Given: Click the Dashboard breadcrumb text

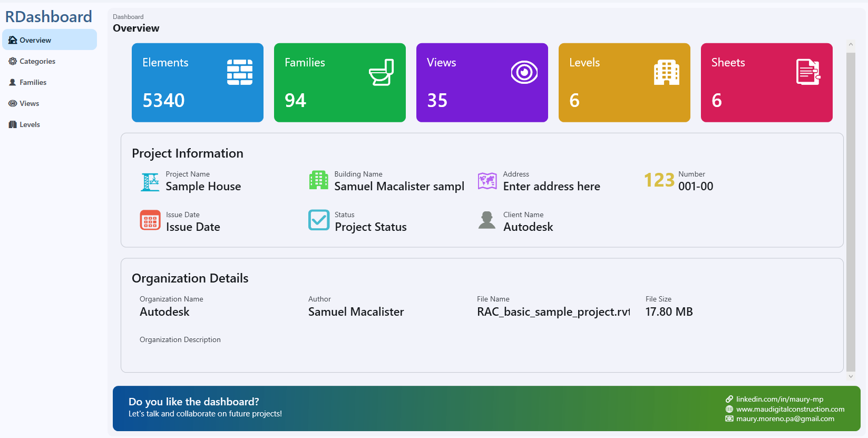Looking at the screenshot, I should 128,17.
